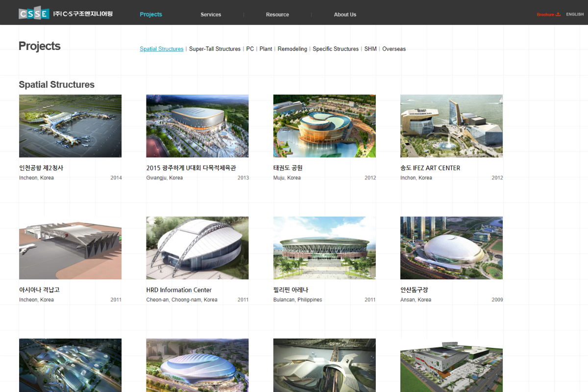Open the Services menu
This screenshot has width=588, height=392.
click(211, 15)
